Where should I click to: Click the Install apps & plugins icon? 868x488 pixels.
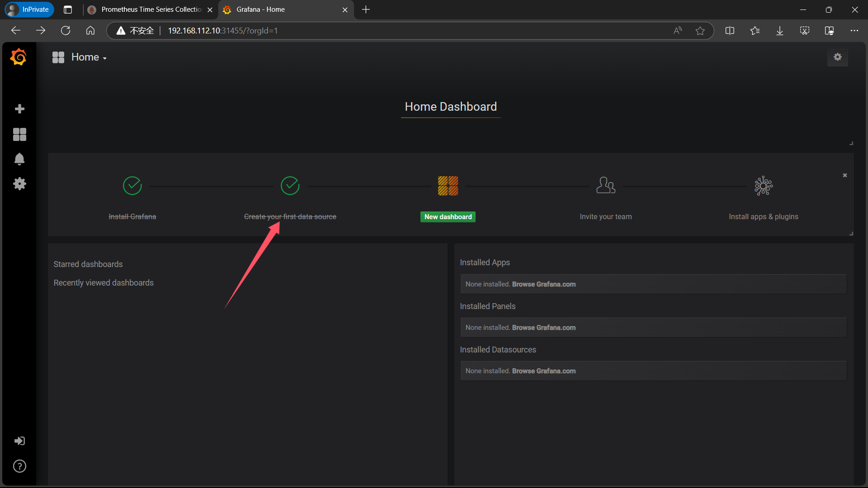point(763,185)
